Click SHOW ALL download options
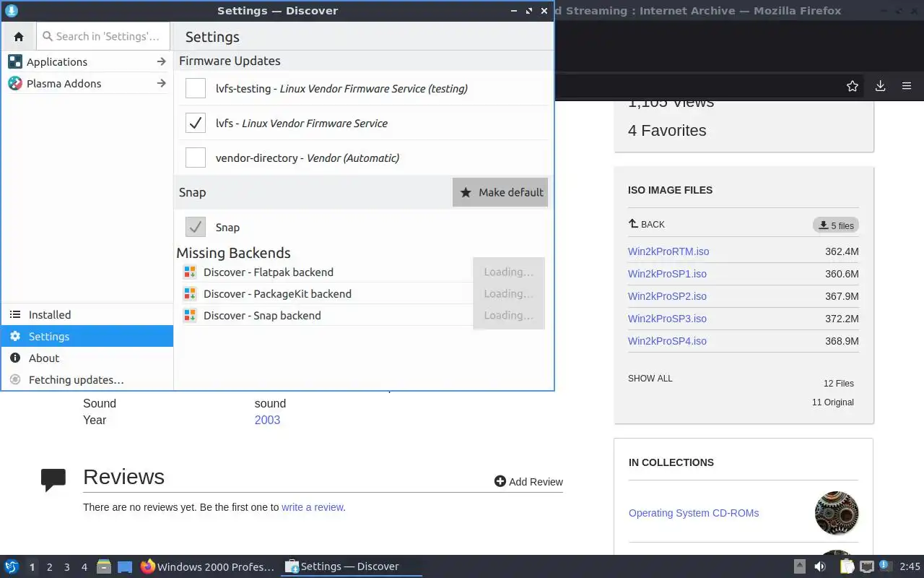Screen dimensions: 924x578 [650, 378]
